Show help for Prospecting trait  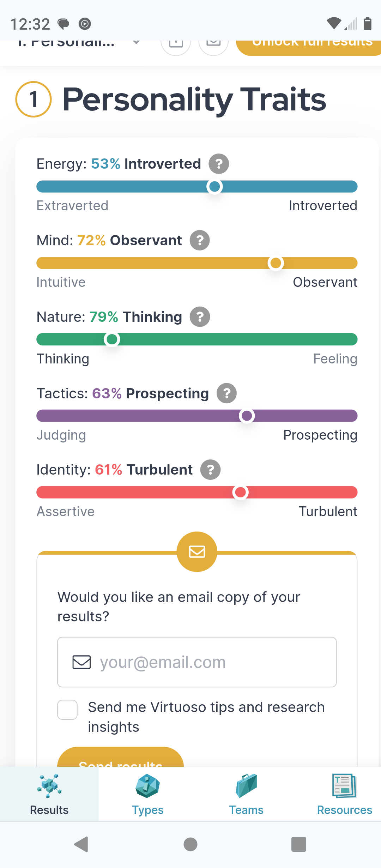pos(226,393)
